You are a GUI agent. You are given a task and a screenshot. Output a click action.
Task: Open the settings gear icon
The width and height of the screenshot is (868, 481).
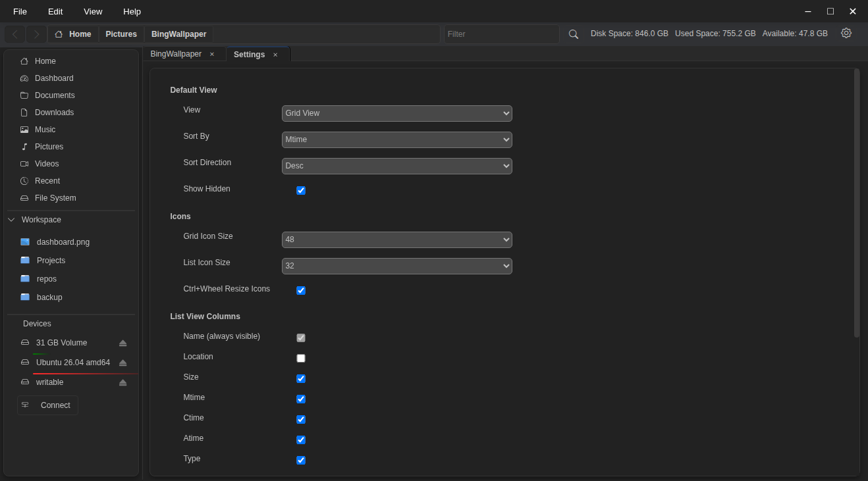tap(846, 33)
